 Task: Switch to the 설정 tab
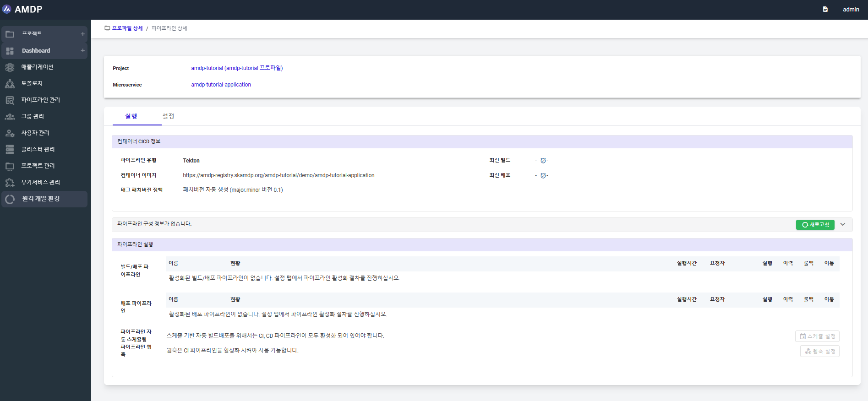coord(168,116)
